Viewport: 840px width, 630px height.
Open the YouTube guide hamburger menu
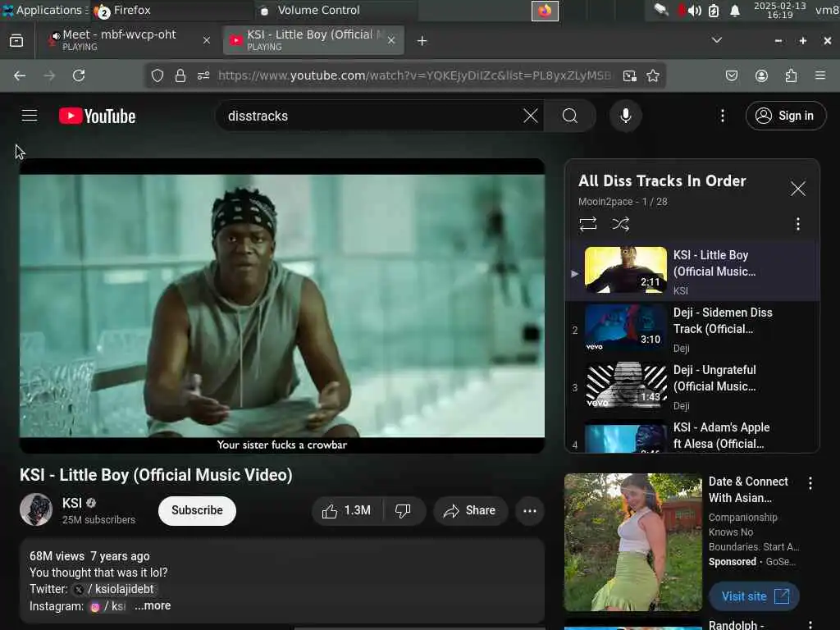tap(30, 116)
